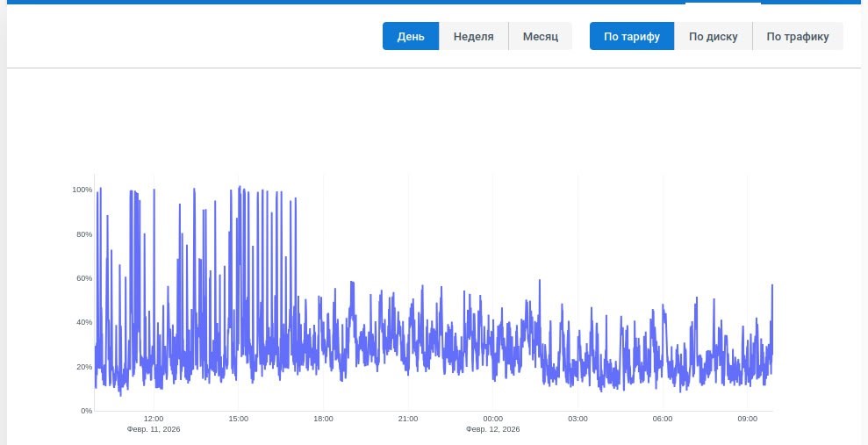This screenshot has width=868, height=445.
Task: Click the 60% y-axis label
Action: pyautogui.click(x=84, y=278)
